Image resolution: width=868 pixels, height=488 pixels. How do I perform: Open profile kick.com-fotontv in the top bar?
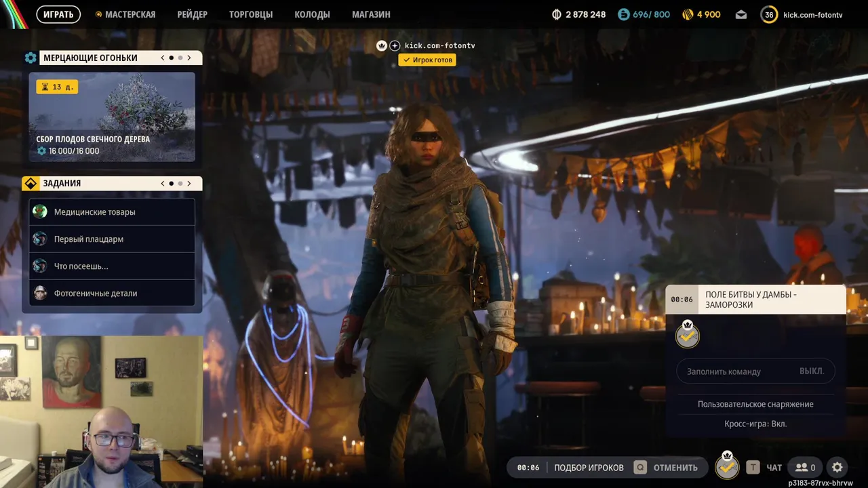tap(812, 14)
